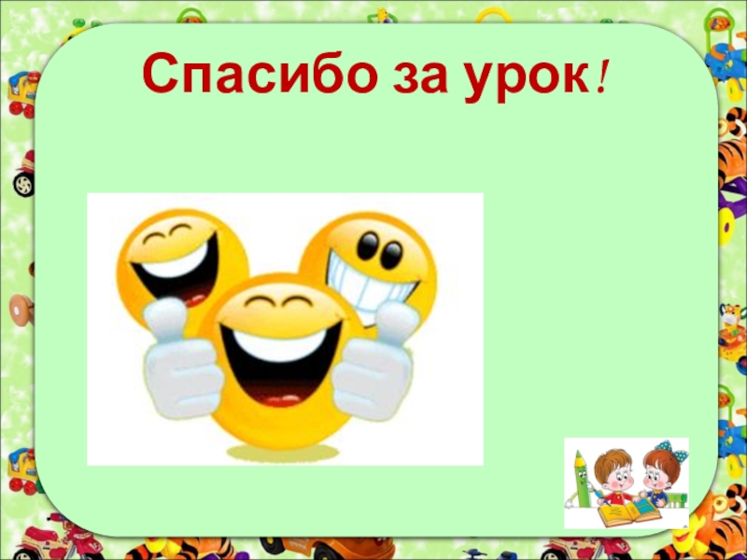Image resolution: width=747 pixels, height=560 pixels.
Task: Click the "Спасибо за урок!" title text
Action: 375,77
